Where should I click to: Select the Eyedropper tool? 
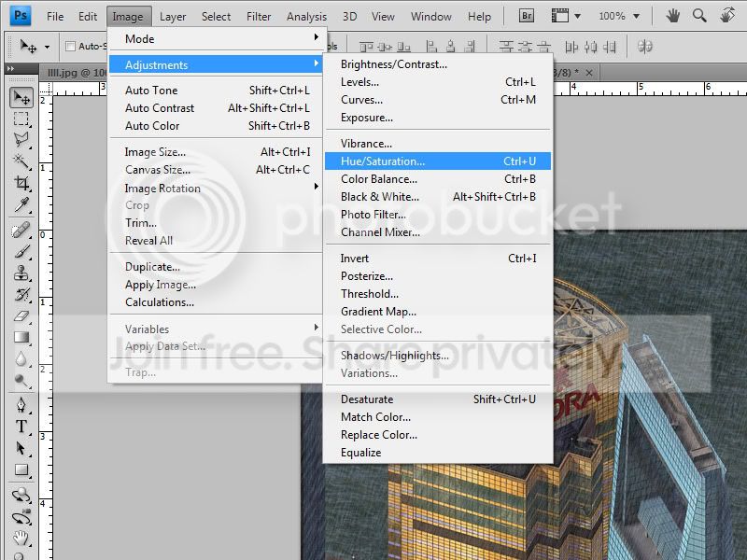pyautogui.click(x=21, y=204)
